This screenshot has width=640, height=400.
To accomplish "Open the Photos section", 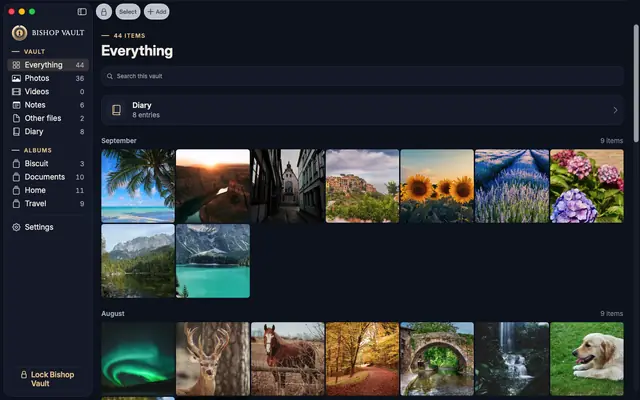I will tap(48, 78).
